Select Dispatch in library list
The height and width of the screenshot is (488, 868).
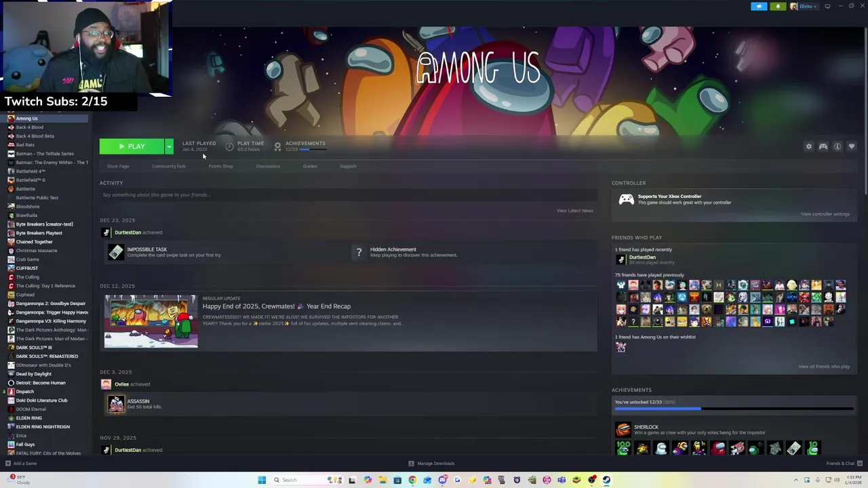click(25, 392)
